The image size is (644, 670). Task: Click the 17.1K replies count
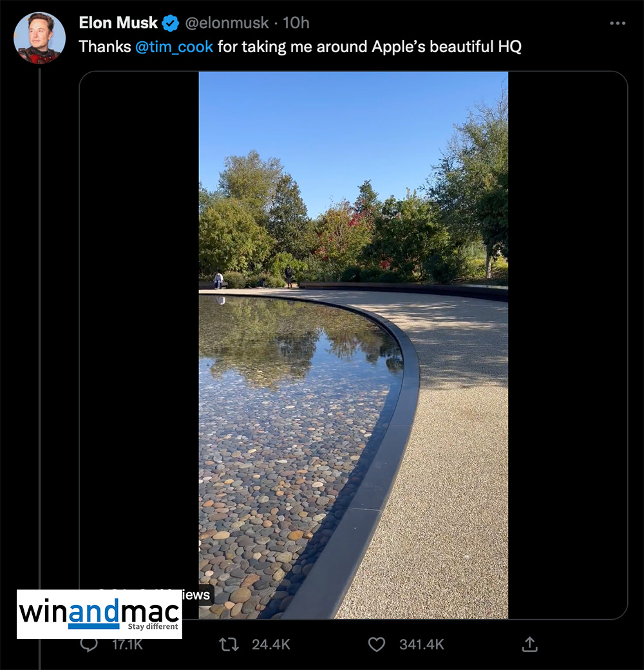pos(127,644)
